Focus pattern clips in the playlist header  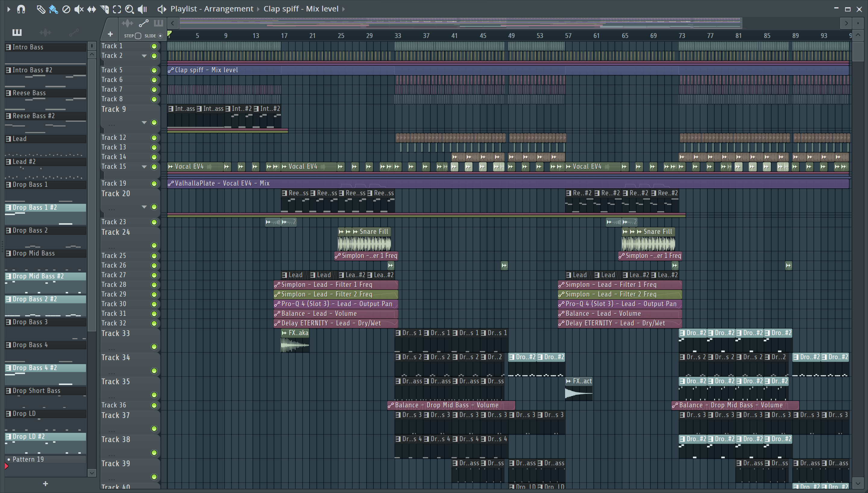[159, 23]
